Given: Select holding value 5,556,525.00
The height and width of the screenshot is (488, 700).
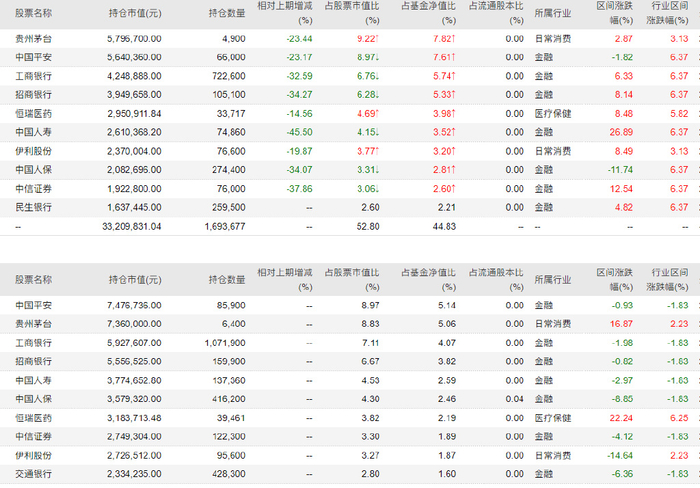Looking at the screenshot, I should [x=134, y=361].
